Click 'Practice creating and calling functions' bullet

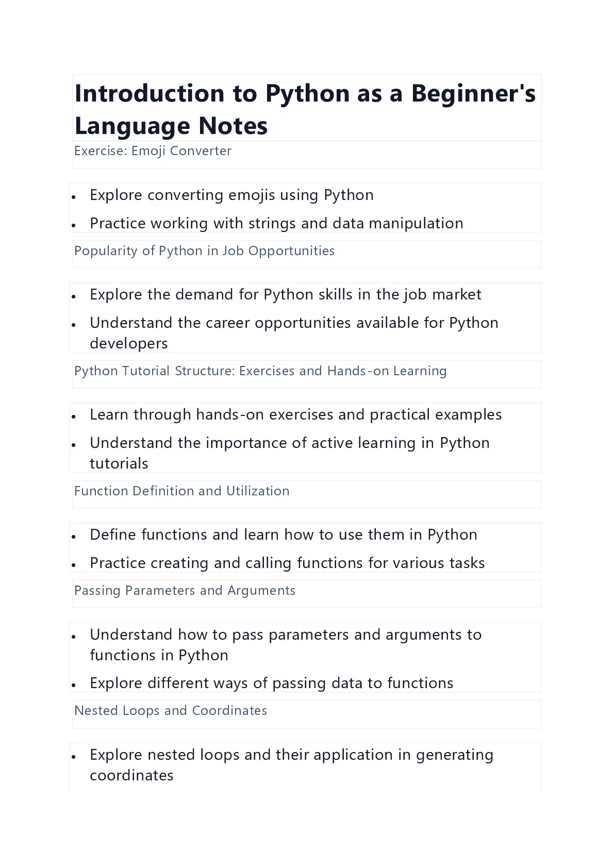click(x=287, y=563)
